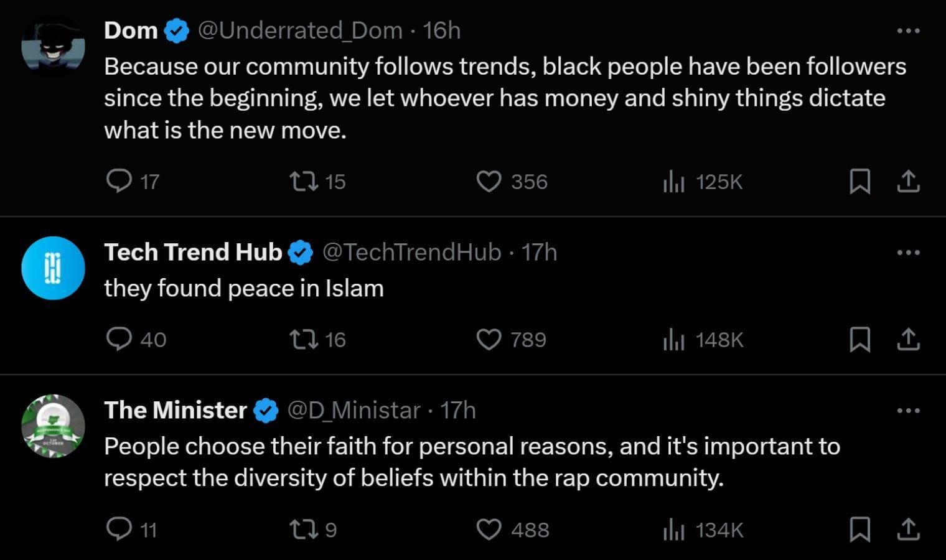Open @Underrated_Dom profile handle
The image size is (946, 560).
point(300,30)
